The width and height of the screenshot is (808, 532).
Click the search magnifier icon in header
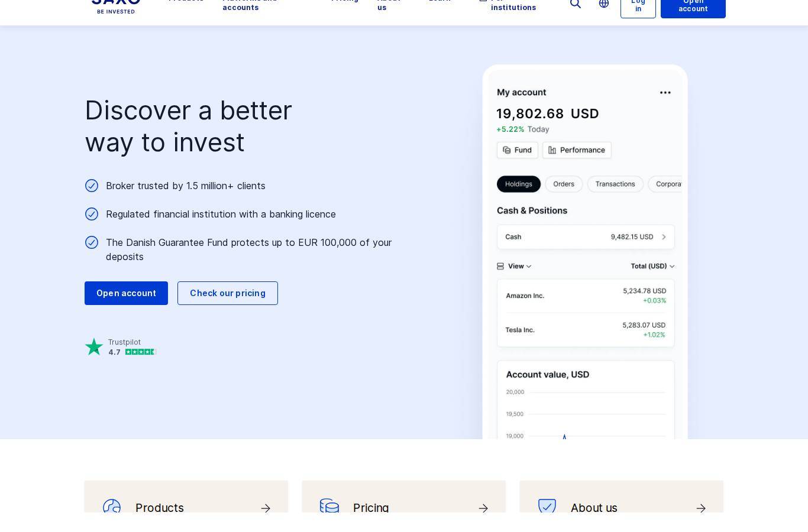[x=575, y=4]
